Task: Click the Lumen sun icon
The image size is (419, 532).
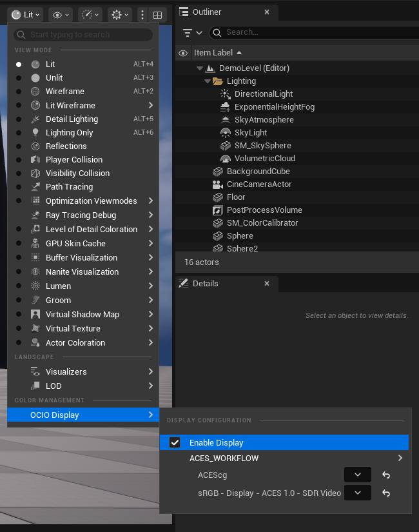Action: click(x=35, y=286)
